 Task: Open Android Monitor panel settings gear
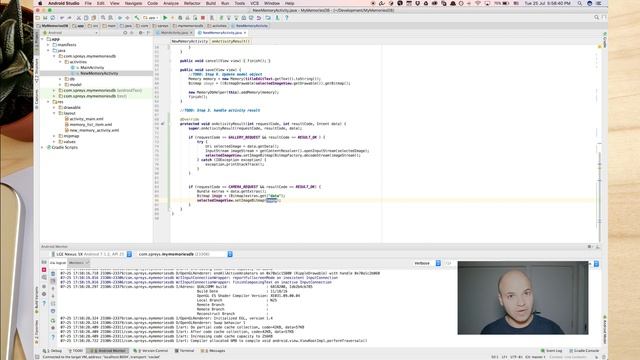point(589,247)
